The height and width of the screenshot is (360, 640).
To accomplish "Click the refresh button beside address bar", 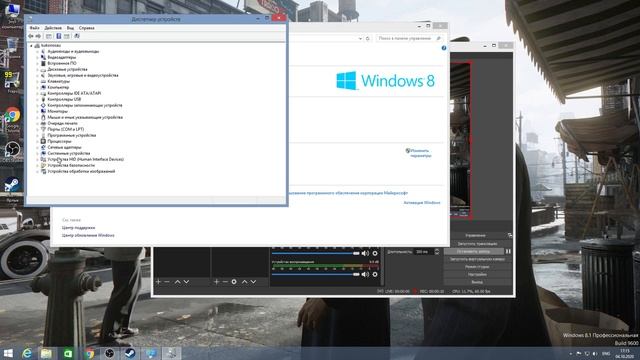I will 368,38.
